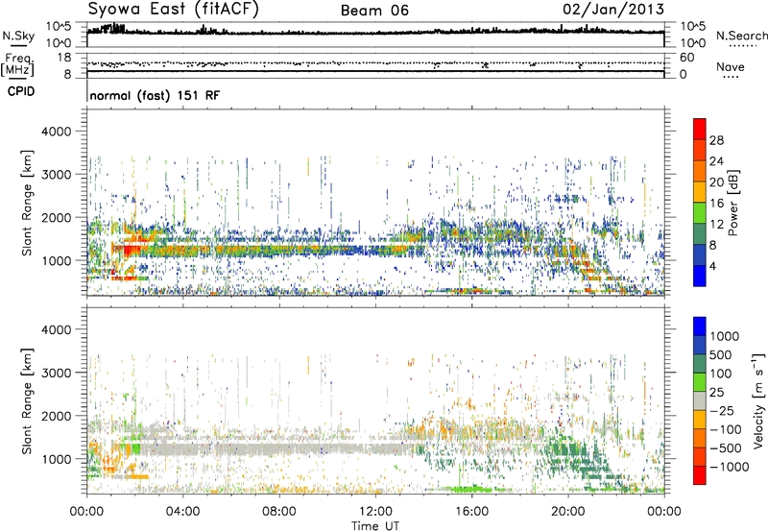Click the 'N.Sky' label
The width and height of the screenshot is (768, 532).
[18, 36]
